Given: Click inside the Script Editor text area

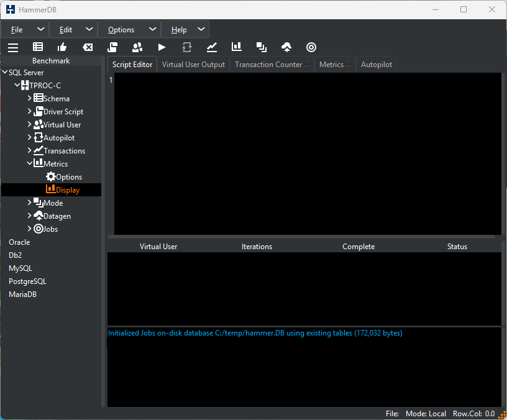Looking at the screenshot, I should coord(307,153).
